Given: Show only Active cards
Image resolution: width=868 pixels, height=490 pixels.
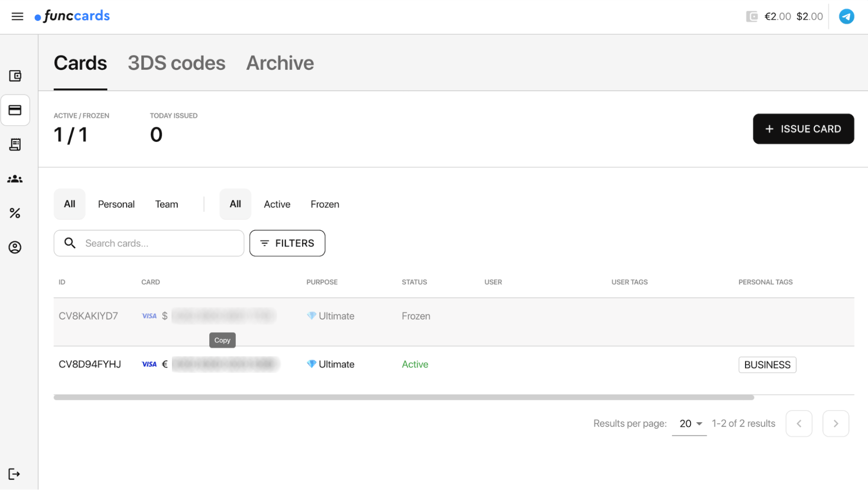Looking at the screenshot, I should pyautogui.click(x=277, y=204).
